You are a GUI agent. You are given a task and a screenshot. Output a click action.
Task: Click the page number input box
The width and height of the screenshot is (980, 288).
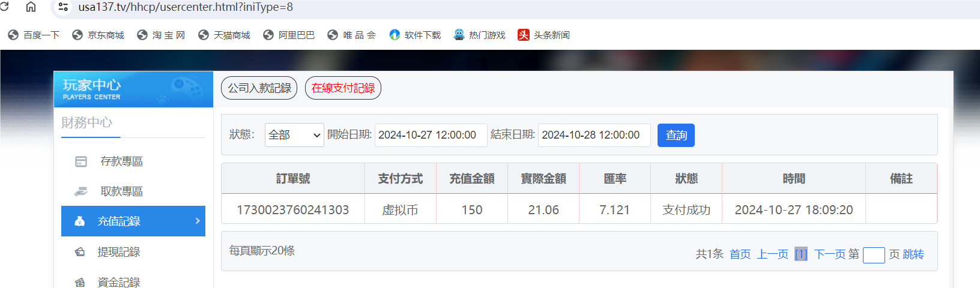[874, 255]
